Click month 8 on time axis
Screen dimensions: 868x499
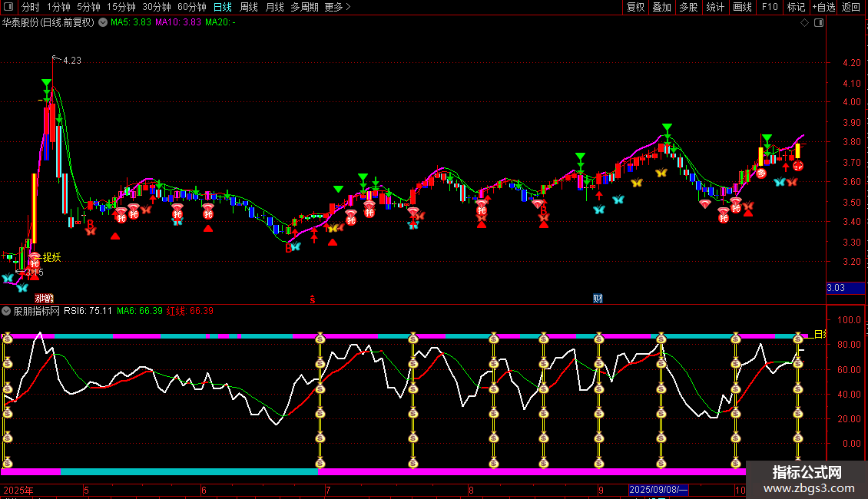coord(471,490)
